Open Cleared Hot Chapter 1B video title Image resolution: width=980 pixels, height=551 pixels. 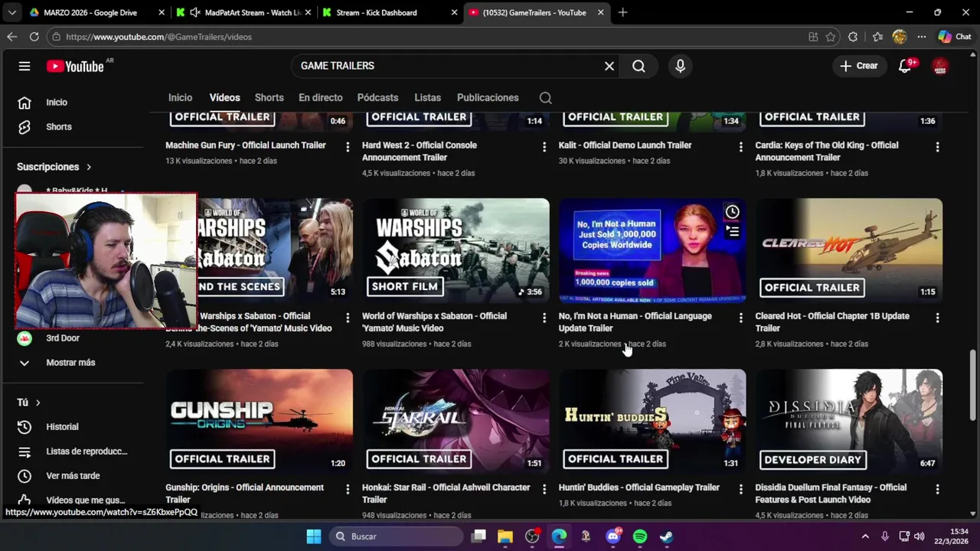(x=832, y=322)
